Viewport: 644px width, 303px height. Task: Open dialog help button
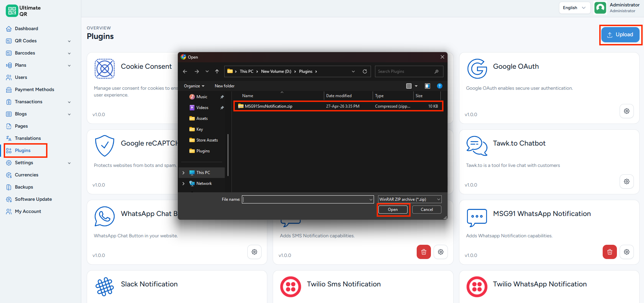coord(440,86)
